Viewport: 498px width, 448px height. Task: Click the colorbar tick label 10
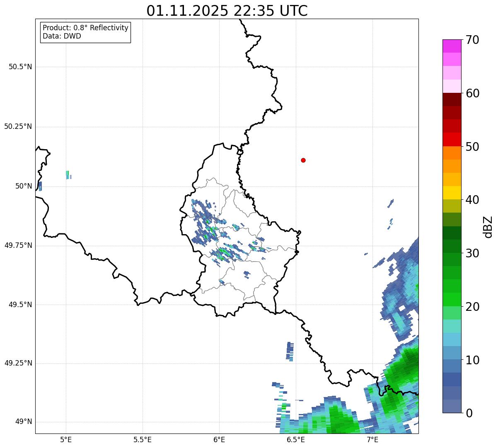pos(472,360)
